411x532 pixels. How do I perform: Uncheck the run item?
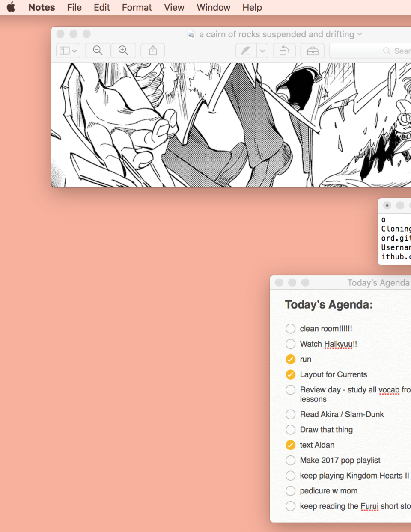[x=290, y=359]
